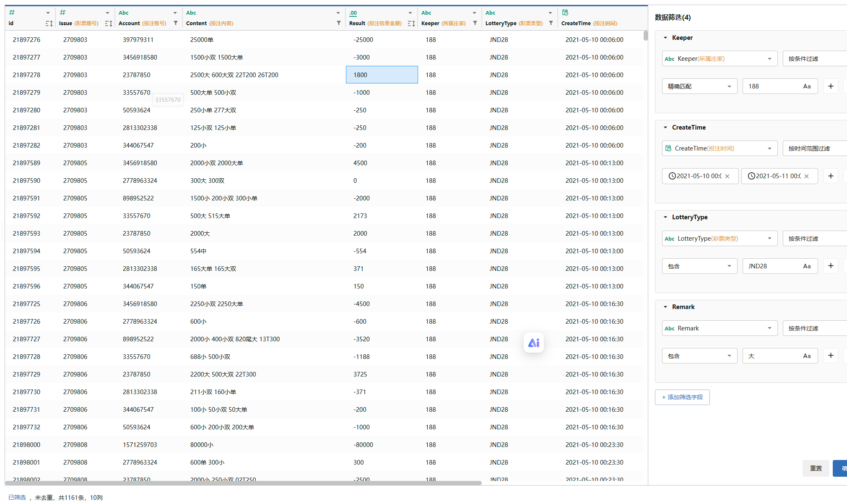Click the sort icon on id column
Image resolution: width=847 pixels, height=504 pixels.
point(49,23)
